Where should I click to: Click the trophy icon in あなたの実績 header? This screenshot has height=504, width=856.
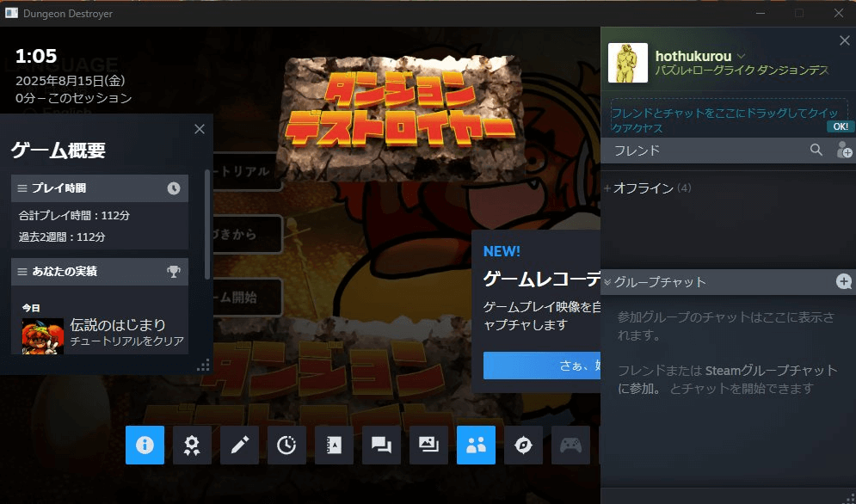click(x=174, y=272)
